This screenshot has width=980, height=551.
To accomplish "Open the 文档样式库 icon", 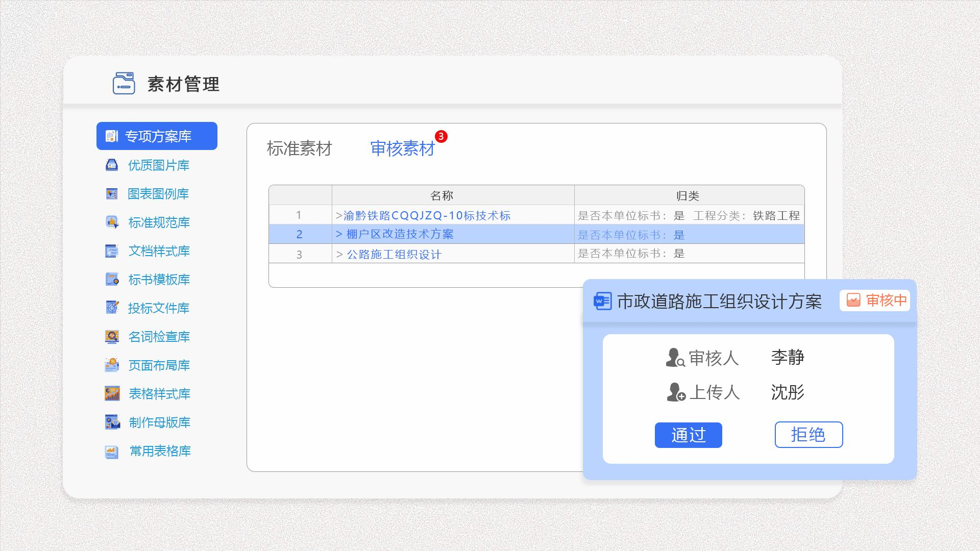I will [111, 251].
